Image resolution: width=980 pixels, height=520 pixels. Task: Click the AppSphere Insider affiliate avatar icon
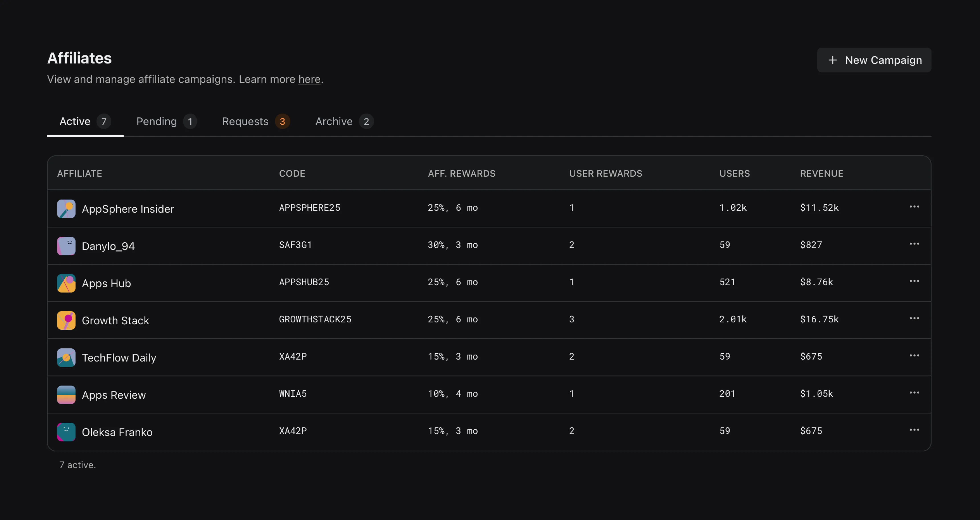click(66, 209)
